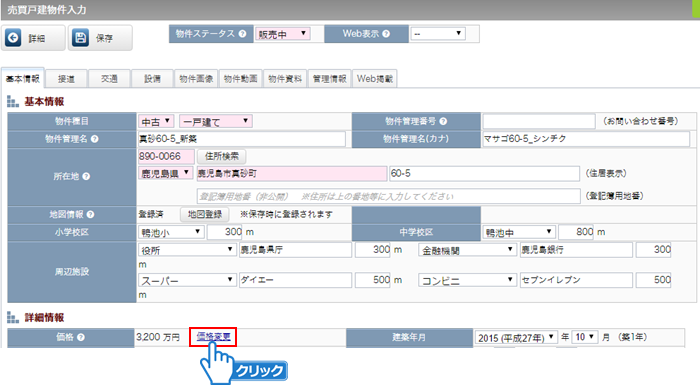Click the 登録済 map status text

click(150, 214)
